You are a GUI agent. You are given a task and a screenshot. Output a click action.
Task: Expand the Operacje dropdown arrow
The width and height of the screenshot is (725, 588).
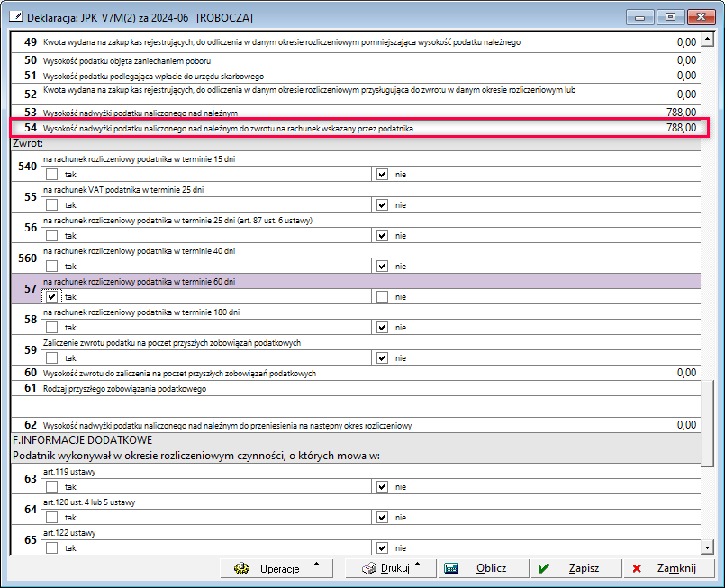[317, 564]
